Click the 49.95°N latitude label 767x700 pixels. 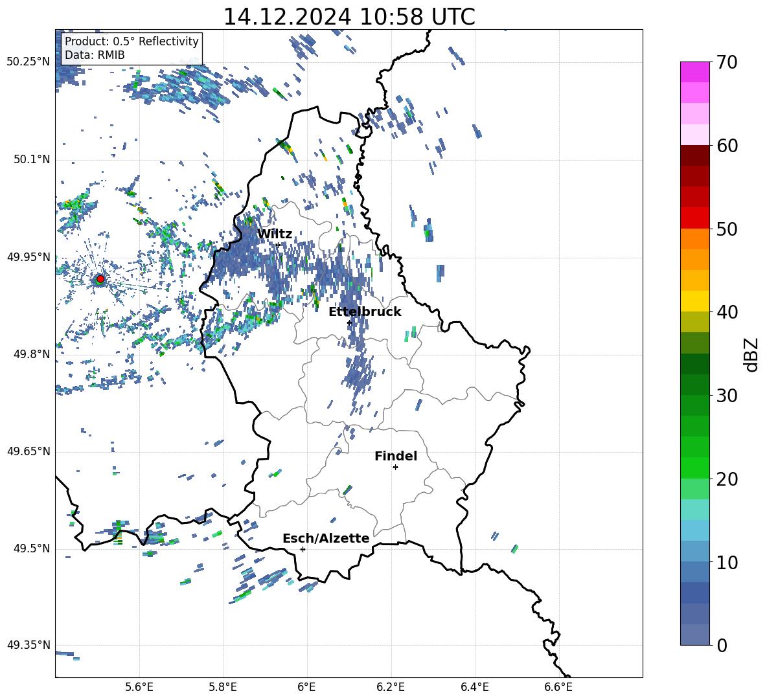click(x=29, y=256)
